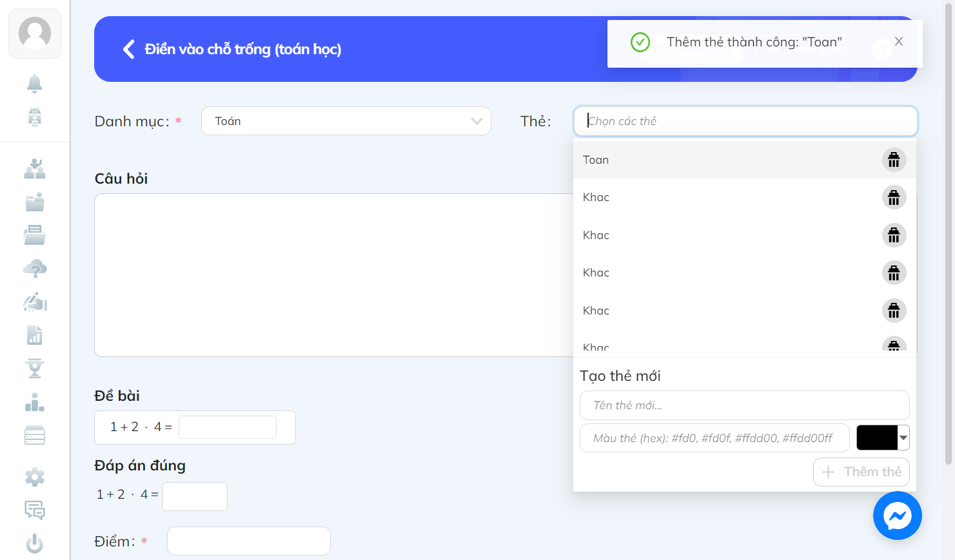
Task: Open the Danh mục dropdown showing Toán
Action: [346, 121]
